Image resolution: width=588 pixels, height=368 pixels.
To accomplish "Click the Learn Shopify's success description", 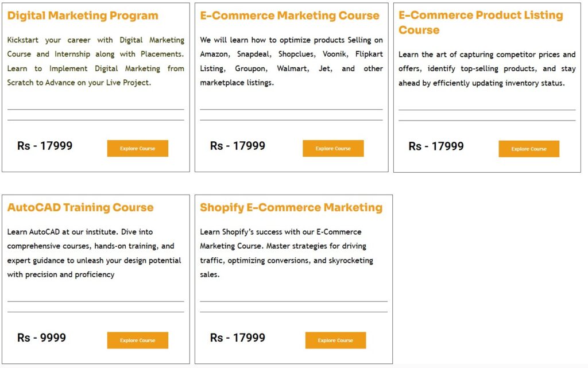I will click(287, 253).
